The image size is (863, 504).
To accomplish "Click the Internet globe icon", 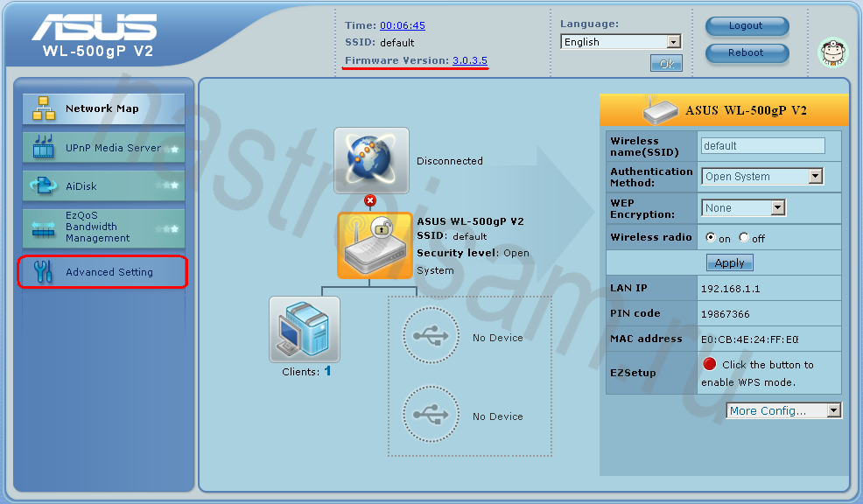I will (371, 160).
